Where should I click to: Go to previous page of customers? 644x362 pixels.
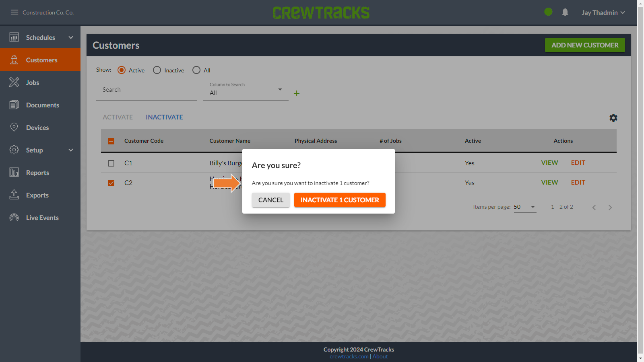point(594,208)
